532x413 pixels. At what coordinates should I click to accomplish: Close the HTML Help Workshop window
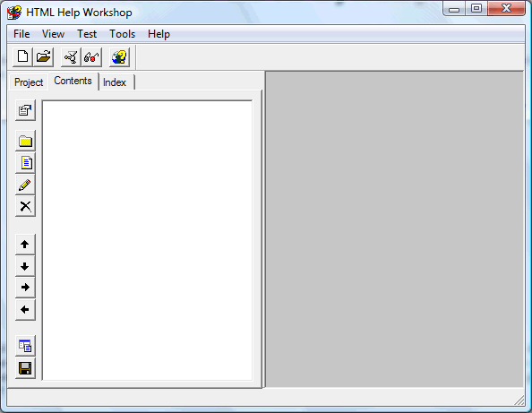tap(506, 9)
